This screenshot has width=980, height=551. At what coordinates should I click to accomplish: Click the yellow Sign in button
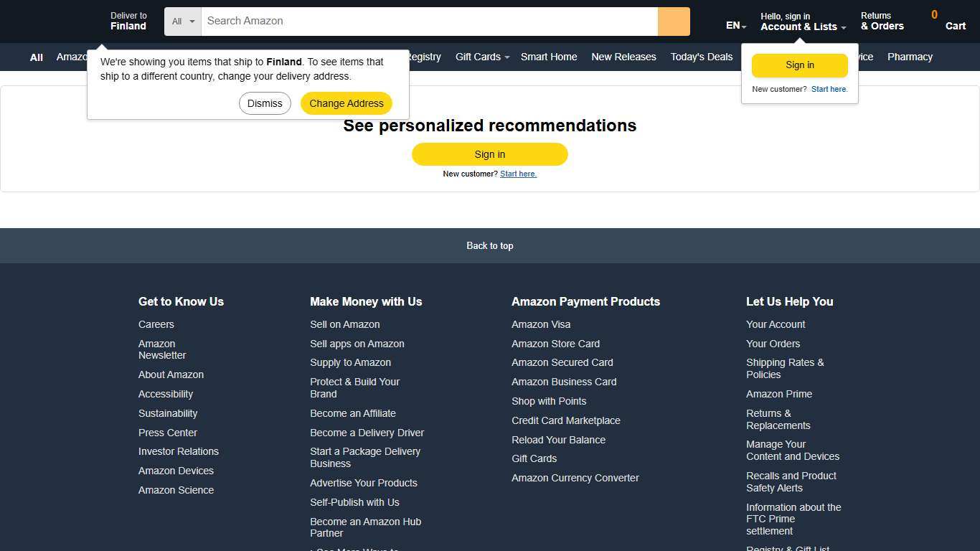click(x=490, y=154)
